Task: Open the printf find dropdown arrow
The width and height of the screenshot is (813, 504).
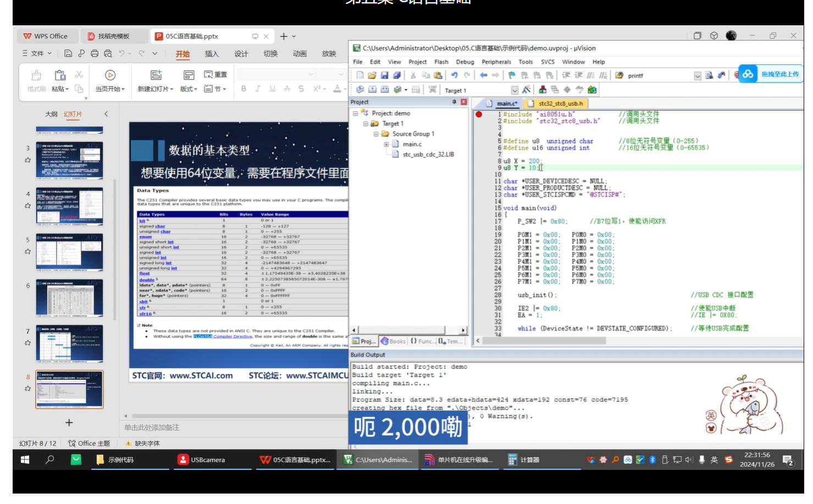Action: coord(698,76)
